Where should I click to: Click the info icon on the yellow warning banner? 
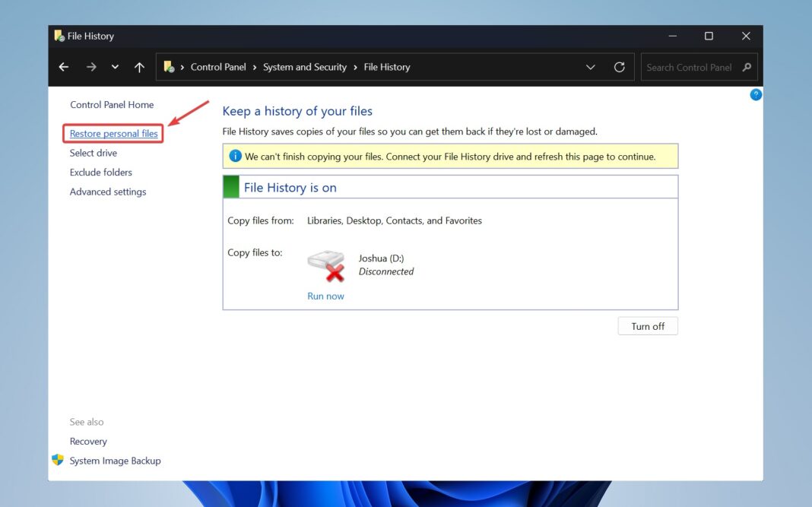pos(236,156)
